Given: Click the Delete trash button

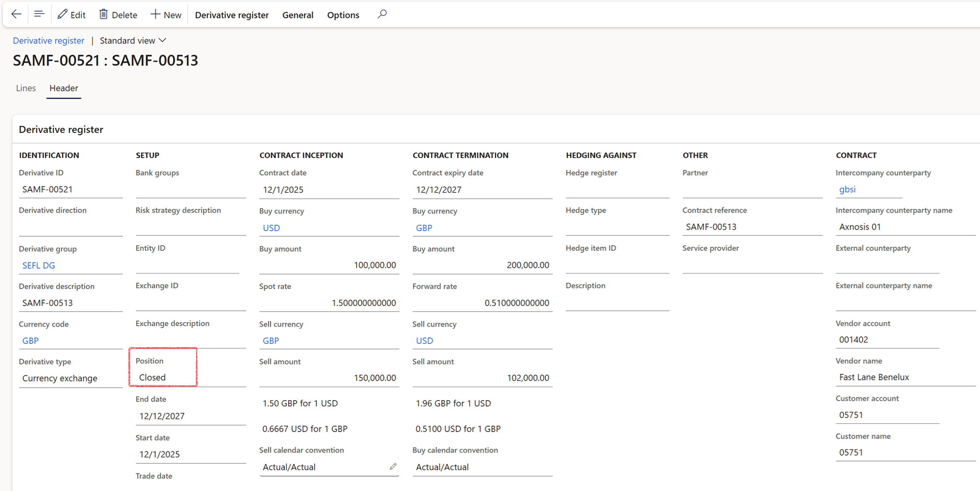Looking at the screenshot, I should tap(118, 14).
